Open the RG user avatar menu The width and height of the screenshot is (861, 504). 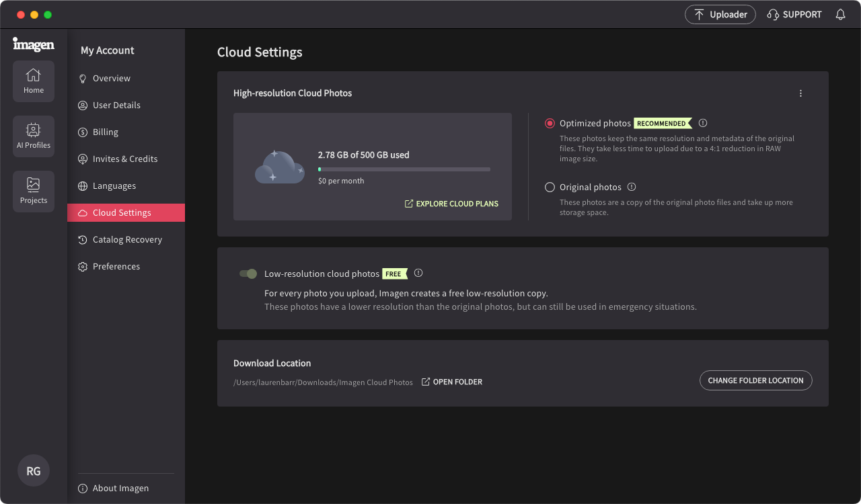click(34, 471)
